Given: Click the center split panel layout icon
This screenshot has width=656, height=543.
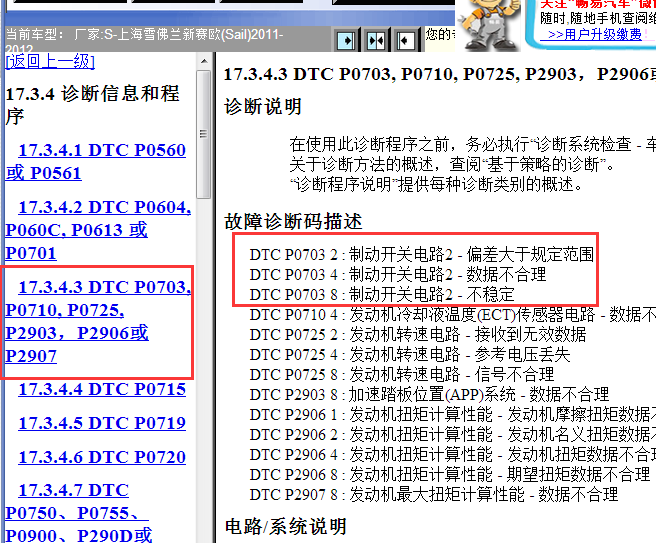Looking at the screenshot, I should 375,40.
